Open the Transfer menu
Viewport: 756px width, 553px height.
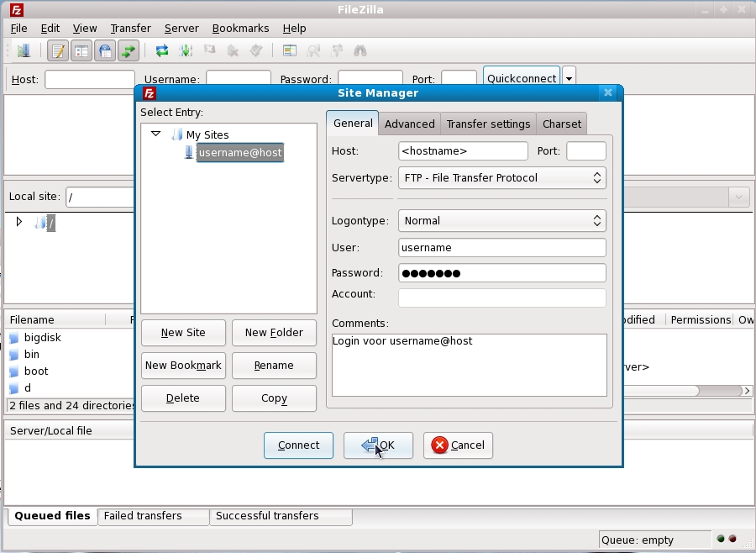coord(131,29)
